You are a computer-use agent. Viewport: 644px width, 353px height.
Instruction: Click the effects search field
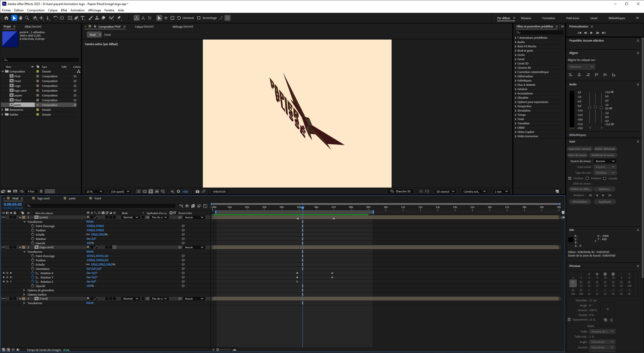point(539,32)
